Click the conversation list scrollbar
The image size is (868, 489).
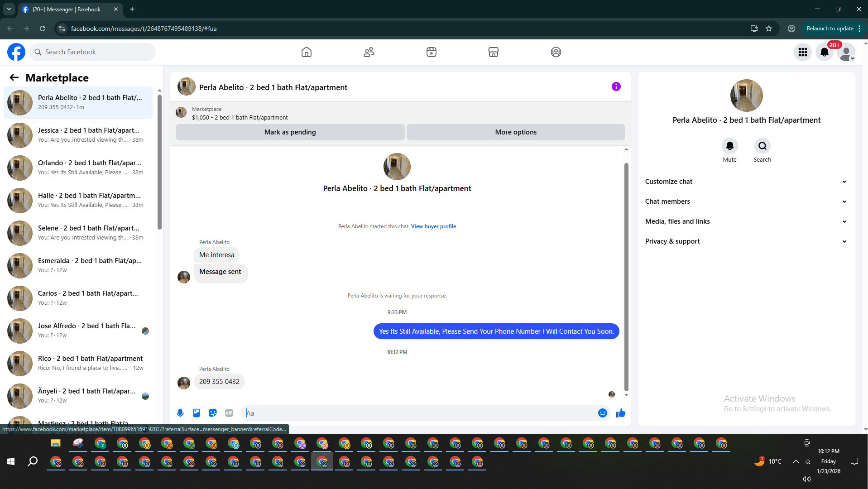(159, 162)
